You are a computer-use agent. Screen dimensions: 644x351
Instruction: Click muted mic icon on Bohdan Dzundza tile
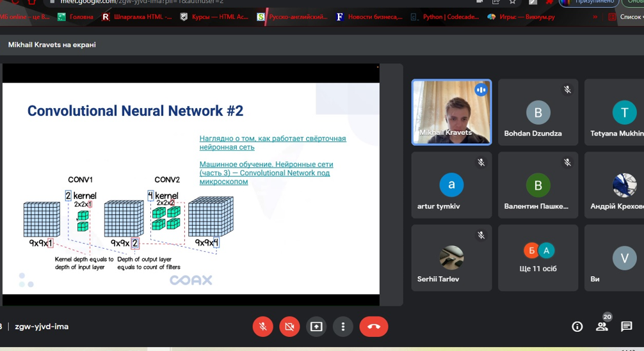tap(567, 90)
